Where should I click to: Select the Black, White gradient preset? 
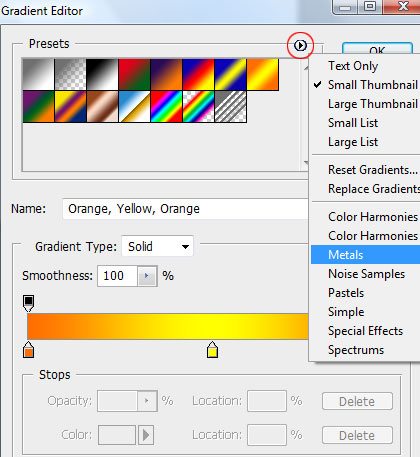[102, 74]
